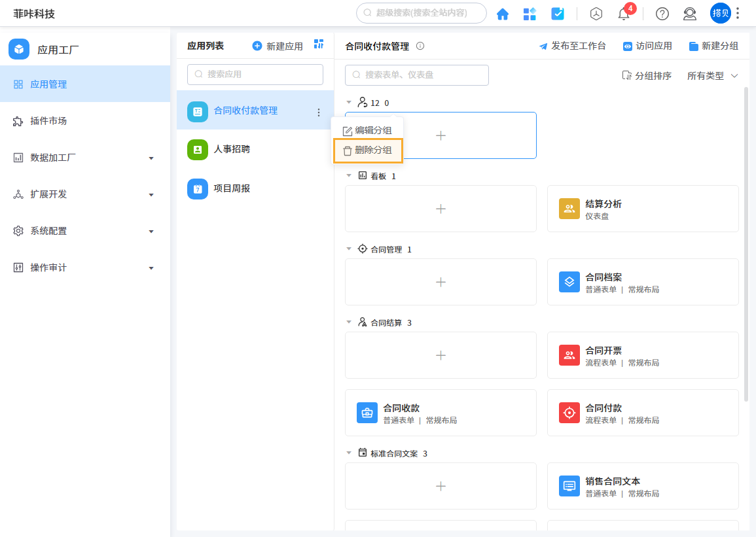Click the 新建分组 button
The width and height of the screenshot is (756, 537).
pyautogui.click(x=714, y=46)
